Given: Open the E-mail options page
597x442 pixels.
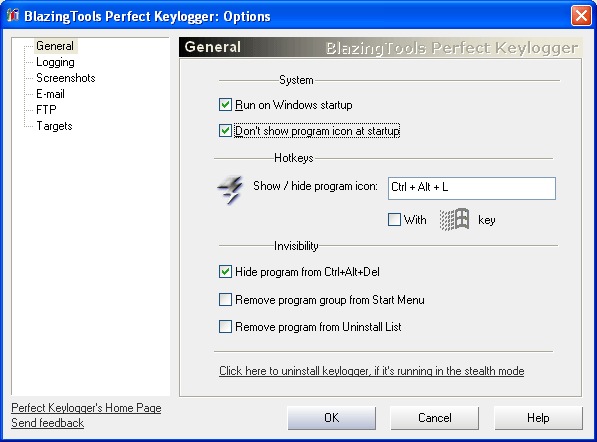Looking at the screenshot, I should 50,94.
